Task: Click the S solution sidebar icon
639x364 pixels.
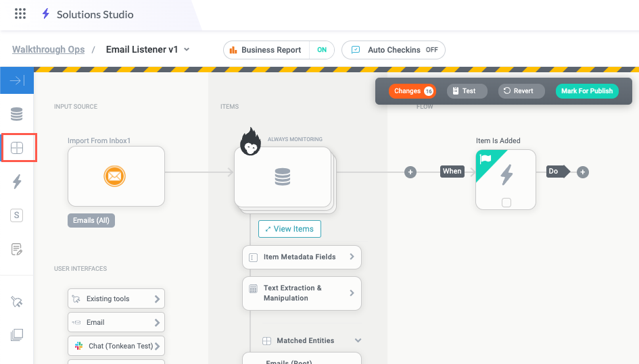Action: [17, 215]
